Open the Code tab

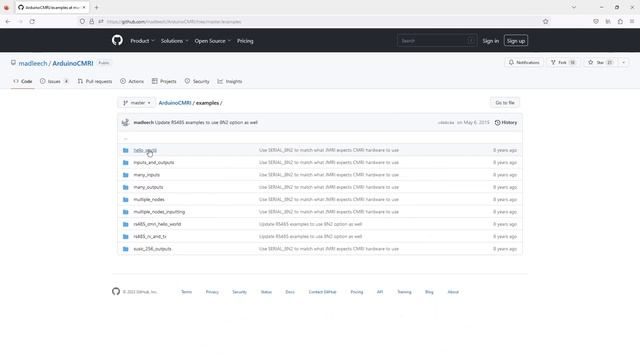pyautogui.click(x=22, y=81)
